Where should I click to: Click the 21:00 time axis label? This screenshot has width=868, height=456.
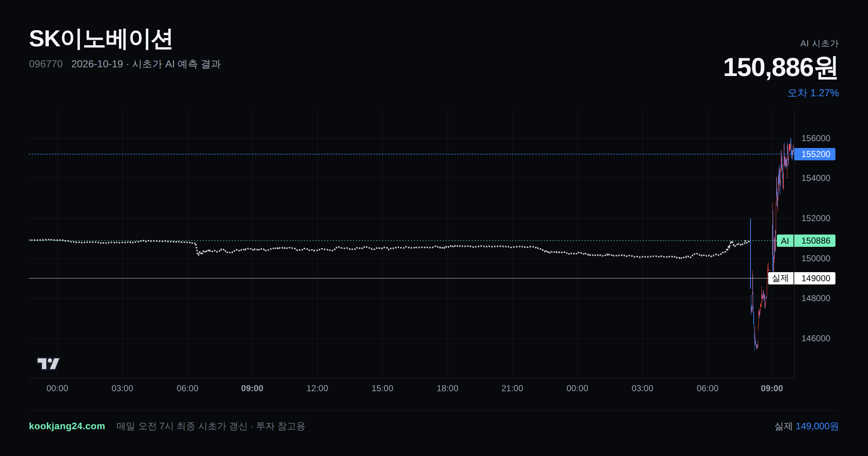pyautogui.click(x=512, y=388)
